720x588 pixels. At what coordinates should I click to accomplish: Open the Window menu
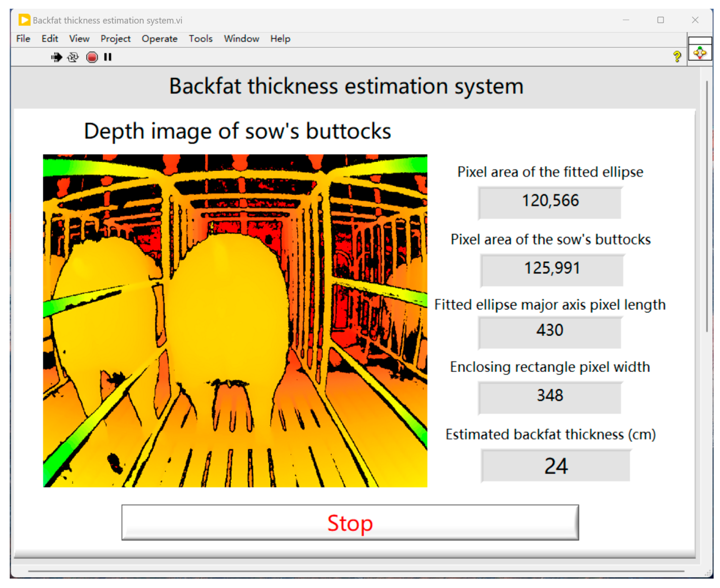(x=242, y=39)
